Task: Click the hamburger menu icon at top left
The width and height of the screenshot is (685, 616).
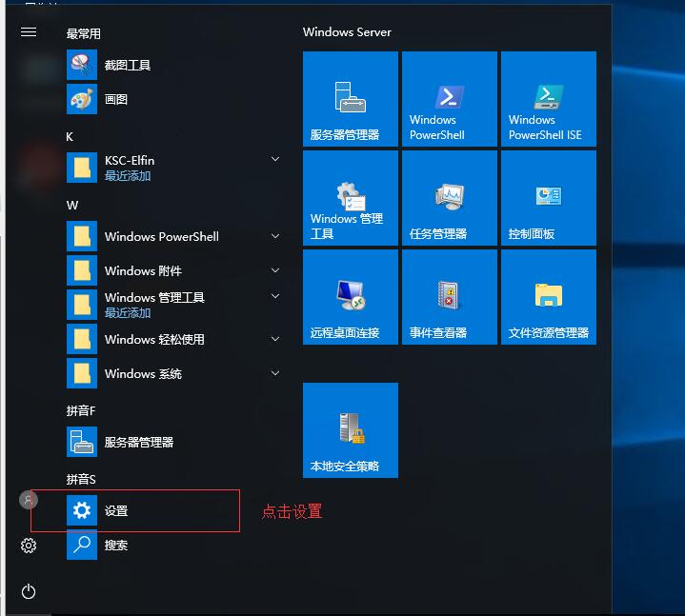Action: [29, 31]
